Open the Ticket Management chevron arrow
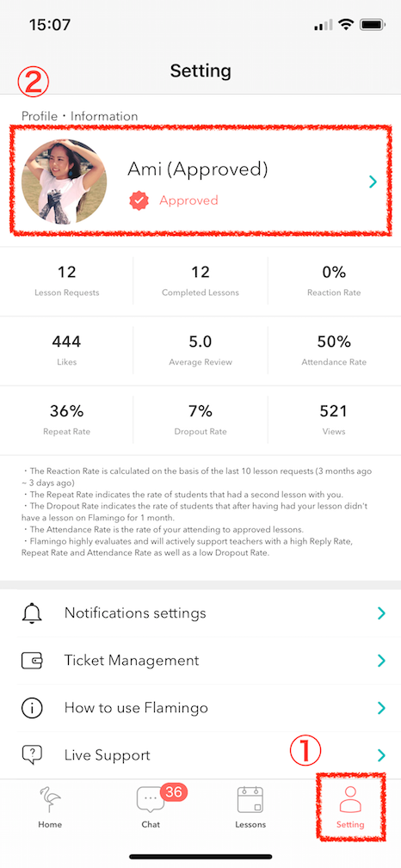 pyautogui.click(x=381, y=661)
